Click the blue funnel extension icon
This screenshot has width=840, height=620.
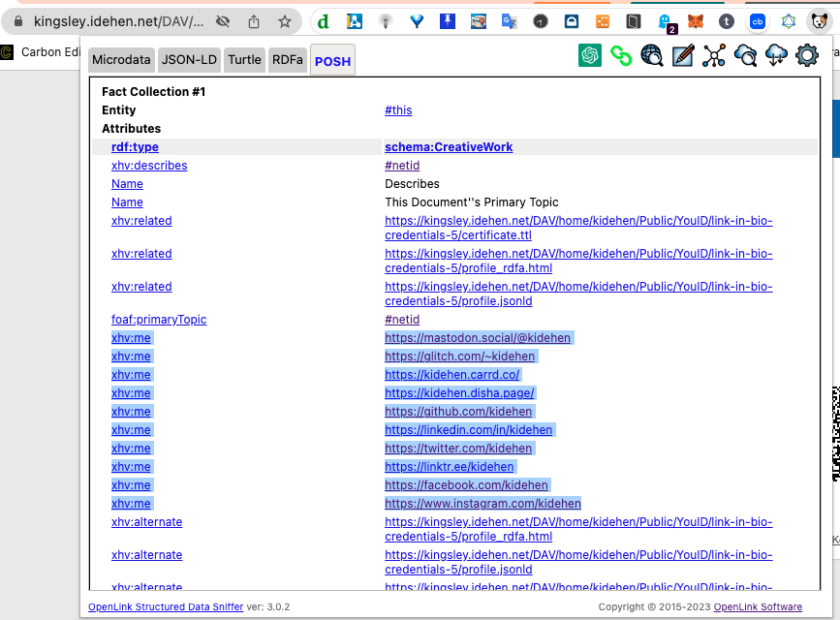[417, 21]
